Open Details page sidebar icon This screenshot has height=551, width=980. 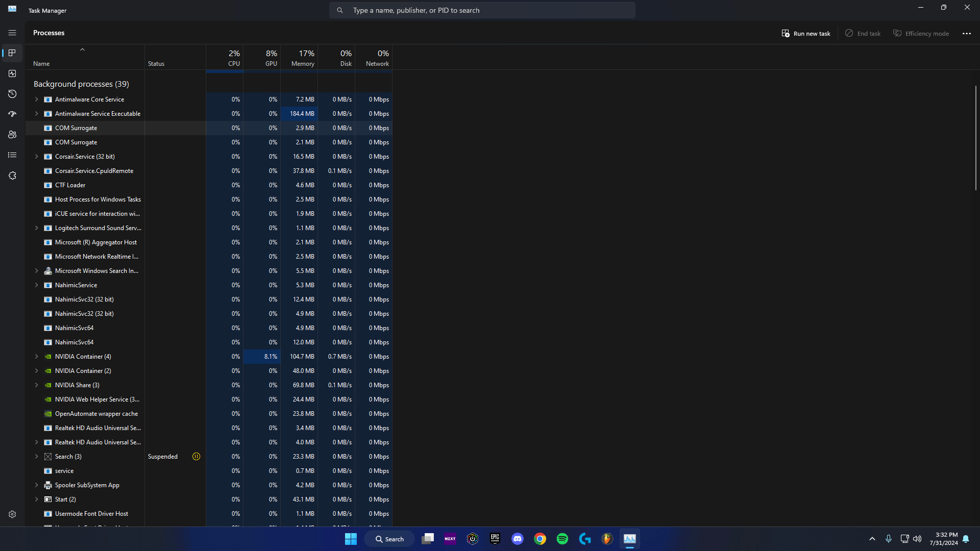pos(12,155)
